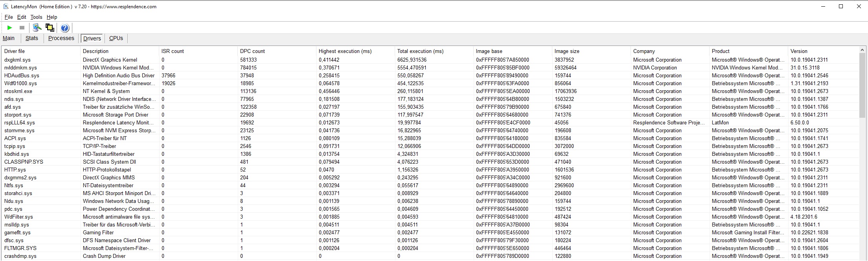Select the dfsc.sys driver row
Viewport: 868px width, 261px height.
point(430,240)
